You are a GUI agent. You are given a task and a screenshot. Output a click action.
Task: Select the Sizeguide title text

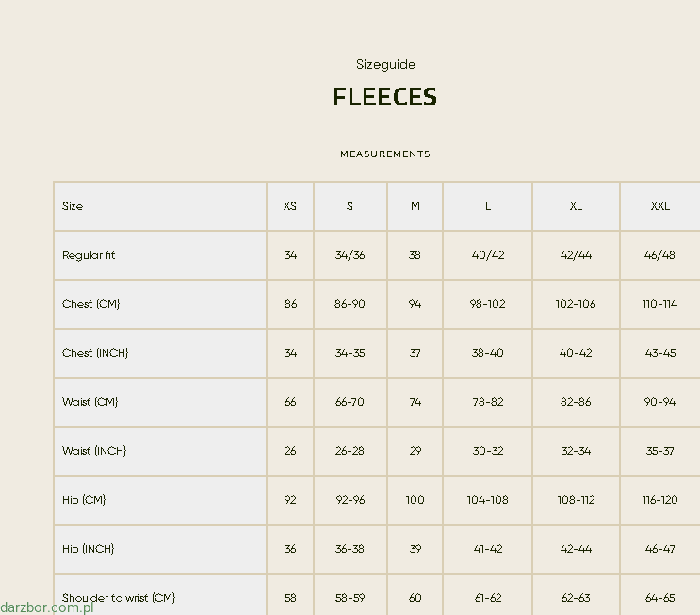point(385,65)
